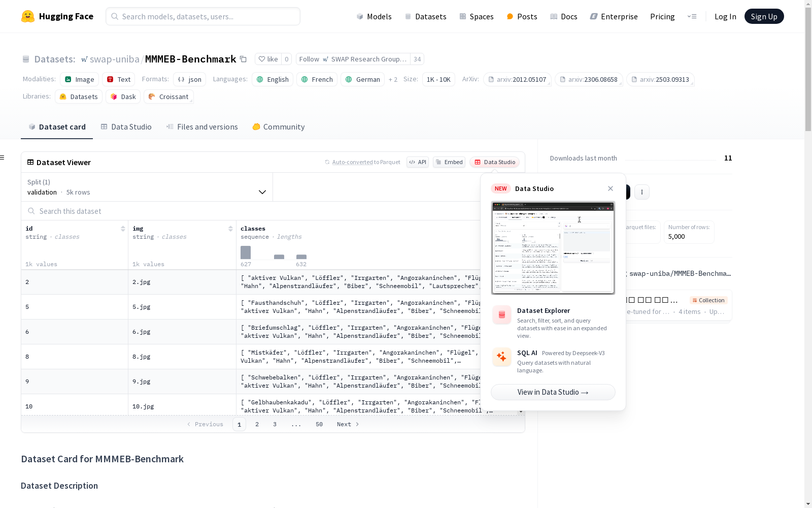The image size is (812, 508).
Task: Switch to the Community tab
Action: [279, 127]
